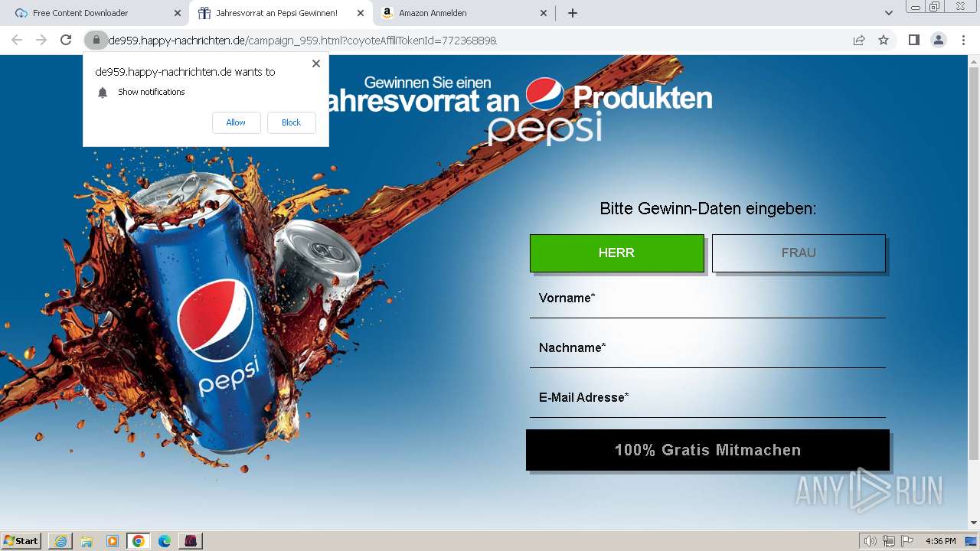Image resolution: width=980 pixels, height=551 pixels.
Task: Open a new browser tab
Action: click(x=573, y=13)
